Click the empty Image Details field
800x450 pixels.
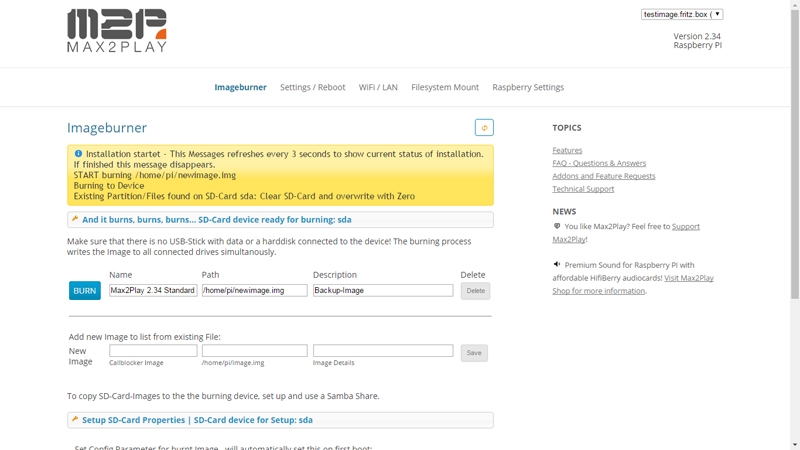coord(383,351)
